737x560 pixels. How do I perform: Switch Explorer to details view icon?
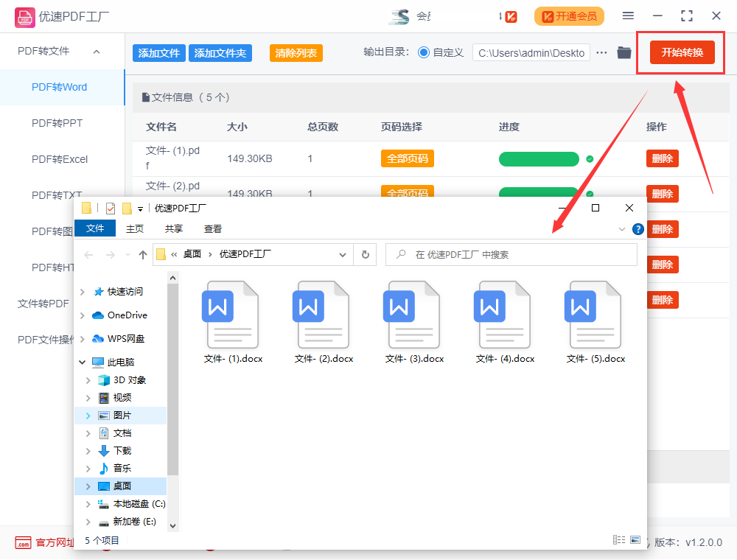point(619,540)
